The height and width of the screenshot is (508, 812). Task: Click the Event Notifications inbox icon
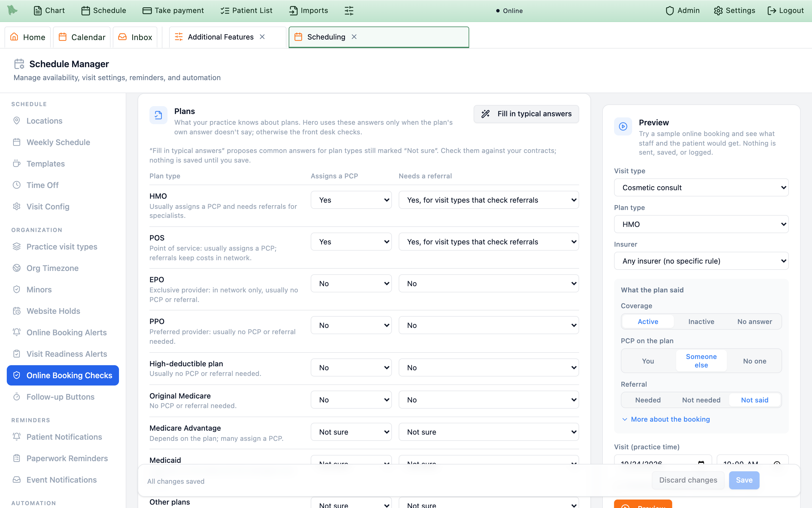click(16, 480)
